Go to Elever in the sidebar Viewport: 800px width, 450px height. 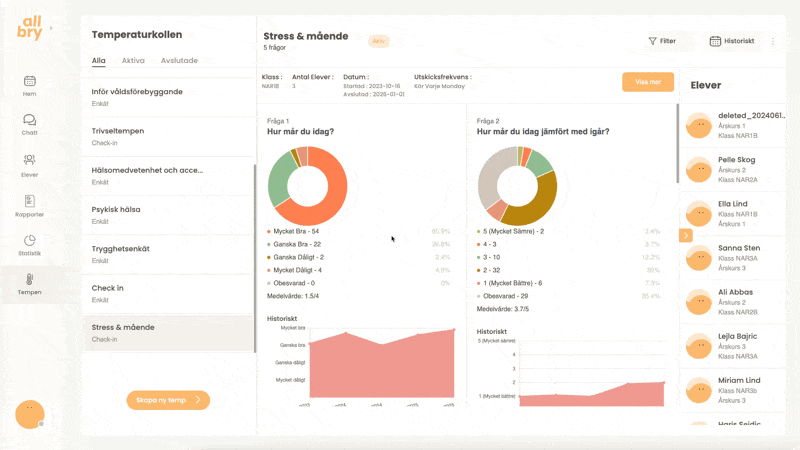(x=30, y=163)
